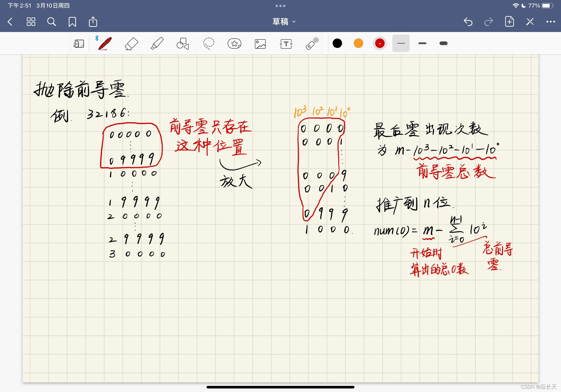Expand the 草稿 title dropdown

pyautogui.click(x=284, y=22)
